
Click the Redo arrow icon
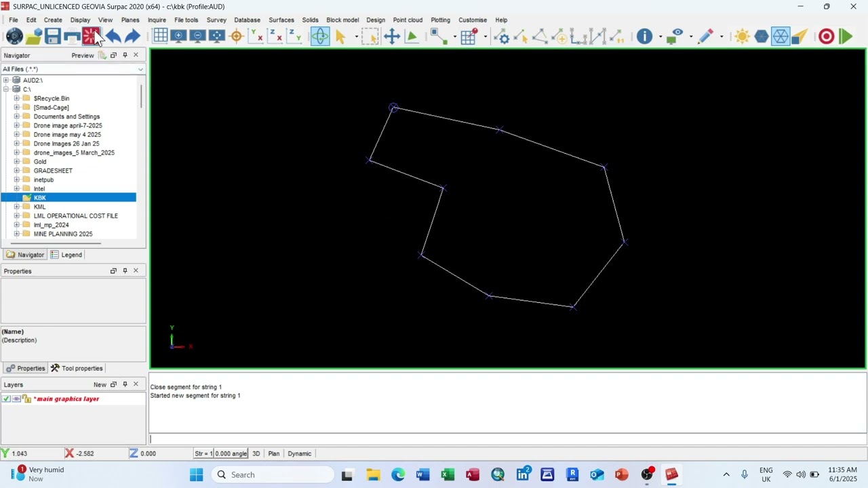click(132, 37)
